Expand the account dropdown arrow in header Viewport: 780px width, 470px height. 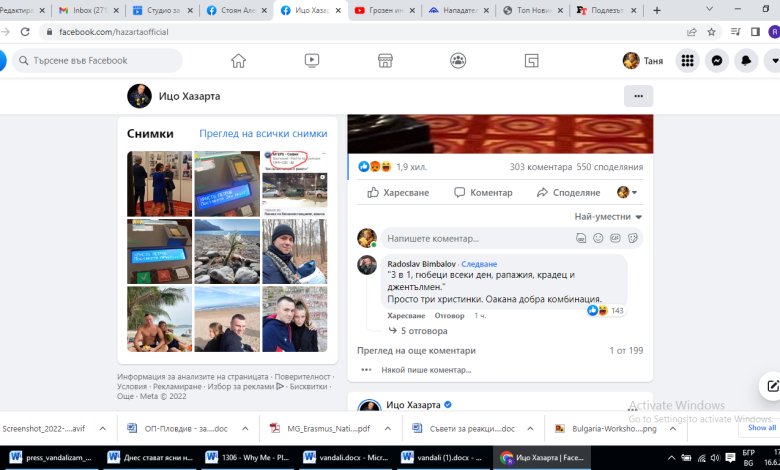pos(774,61)
